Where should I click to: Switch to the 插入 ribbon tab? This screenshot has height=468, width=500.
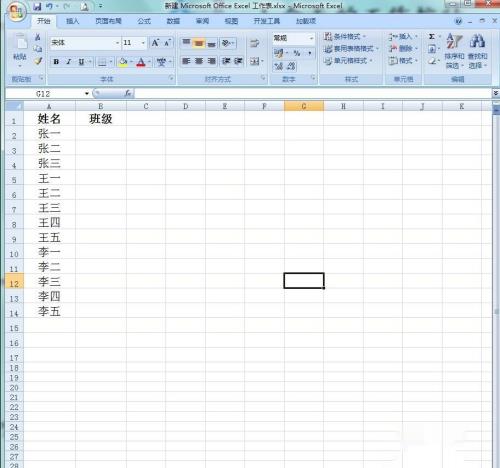[x=72, y=21]
